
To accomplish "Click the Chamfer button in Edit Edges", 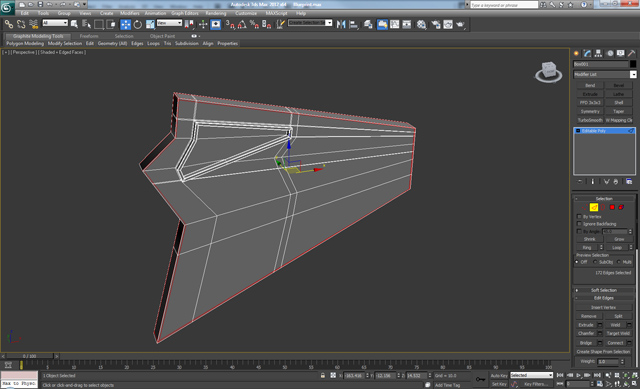I will (x=586, y=334).
